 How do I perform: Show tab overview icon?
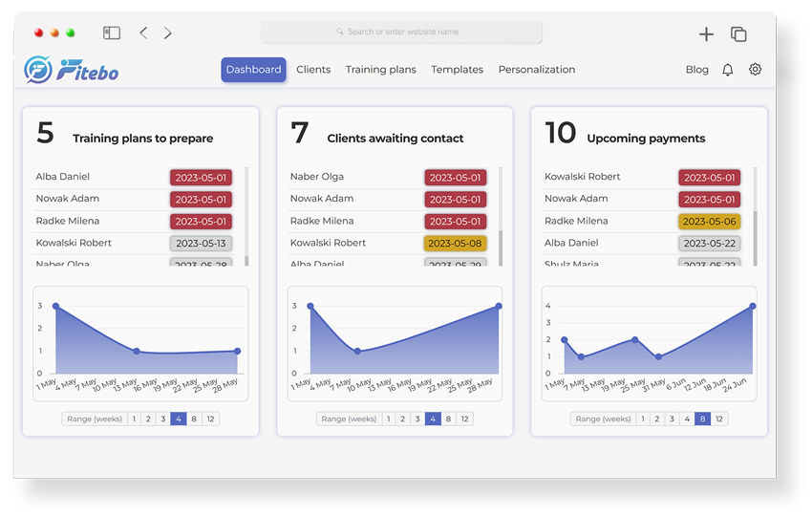(x=738, y=34)
